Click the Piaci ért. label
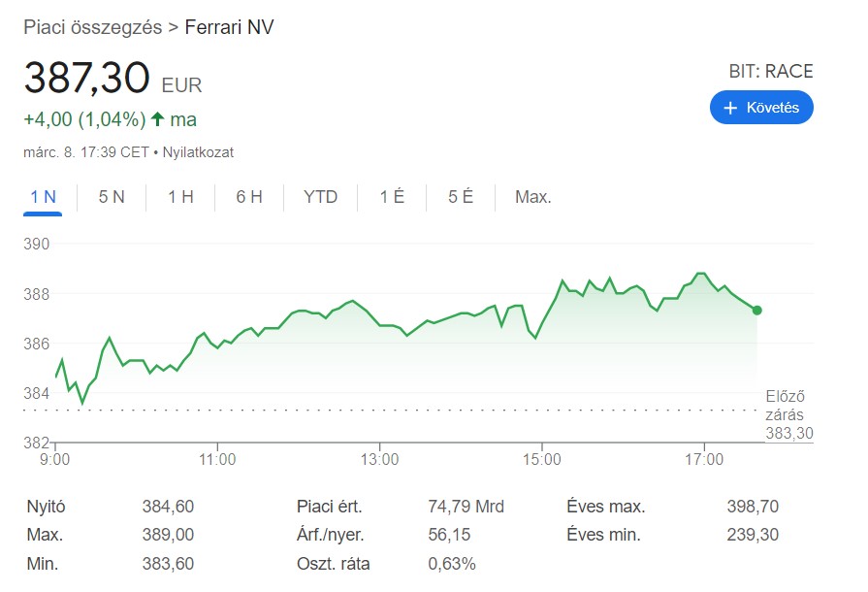This screenshot has height=592, width=868. click(330, 507)
